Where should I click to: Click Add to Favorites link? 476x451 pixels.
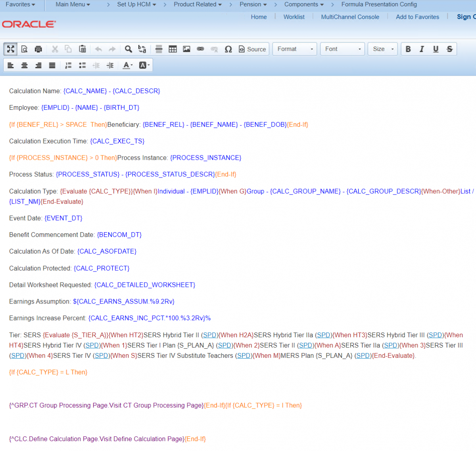(417, 17)
